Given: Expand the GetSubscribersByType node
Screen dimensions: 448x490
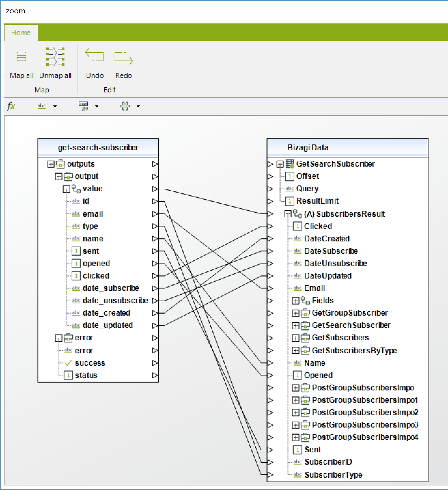Looking at the screenshot, I should coord(296,350).
